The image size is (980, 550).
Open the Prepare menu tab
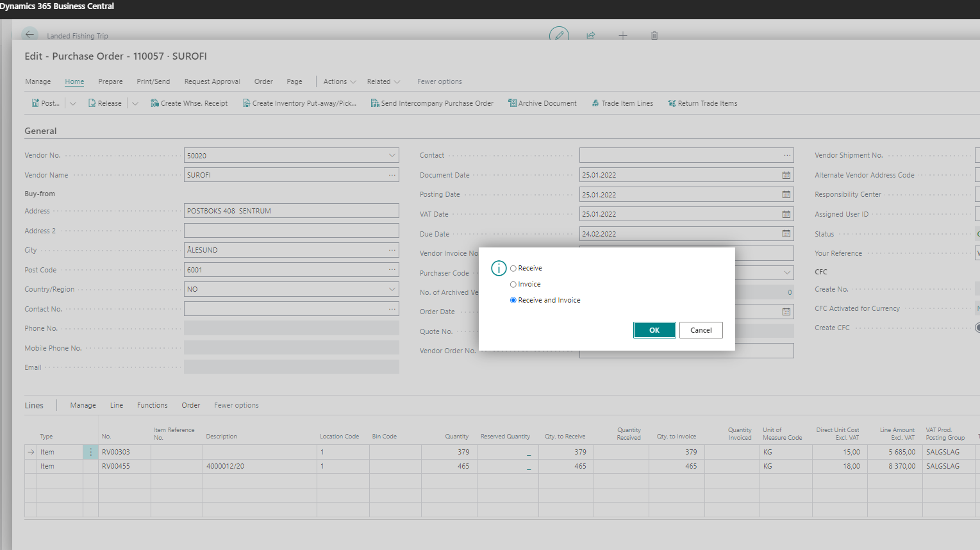(110, 82)
